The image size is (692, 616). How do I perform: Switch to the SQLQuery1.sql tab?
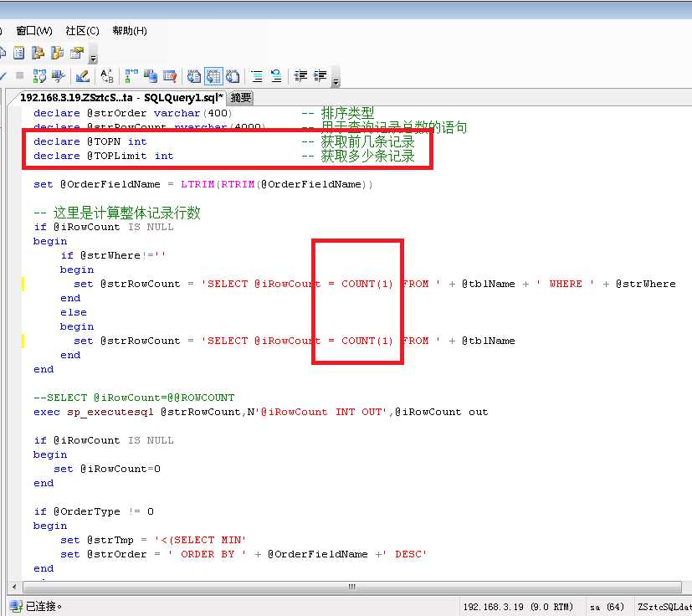pos(121,98)
